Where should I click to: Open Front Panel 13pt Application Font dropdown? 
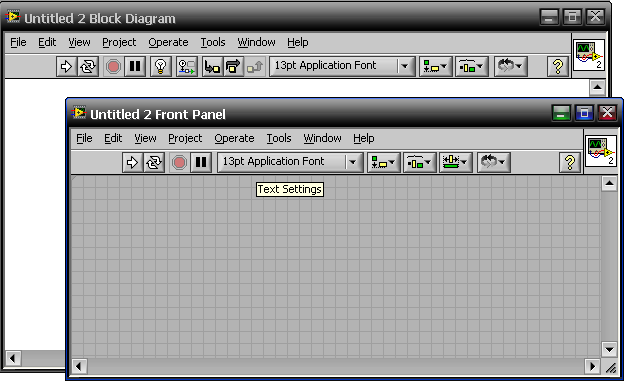tap(290, 163)
